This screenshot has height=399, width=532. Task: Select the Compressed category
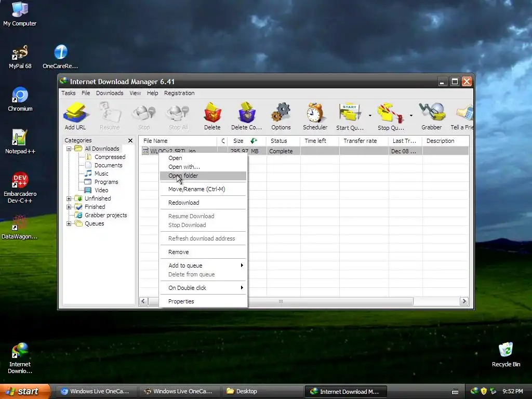pyautogui.click(x=110, y=157)
